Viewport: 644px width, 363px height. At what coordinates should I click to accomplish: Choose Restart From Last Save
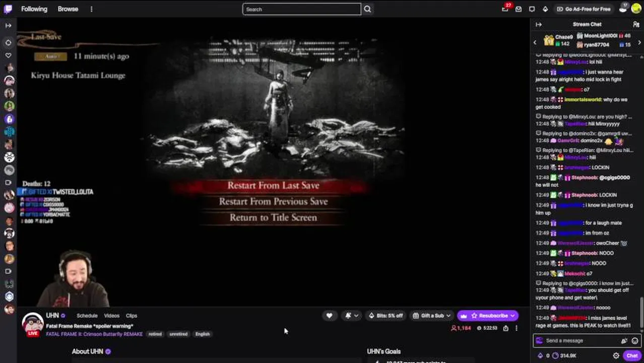[273, 186]
